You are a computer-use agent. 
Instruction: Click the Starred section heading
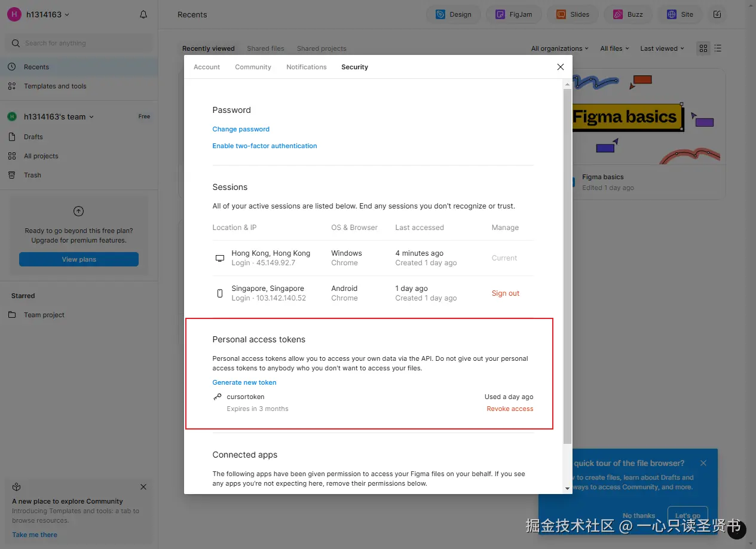coord(23,296)
